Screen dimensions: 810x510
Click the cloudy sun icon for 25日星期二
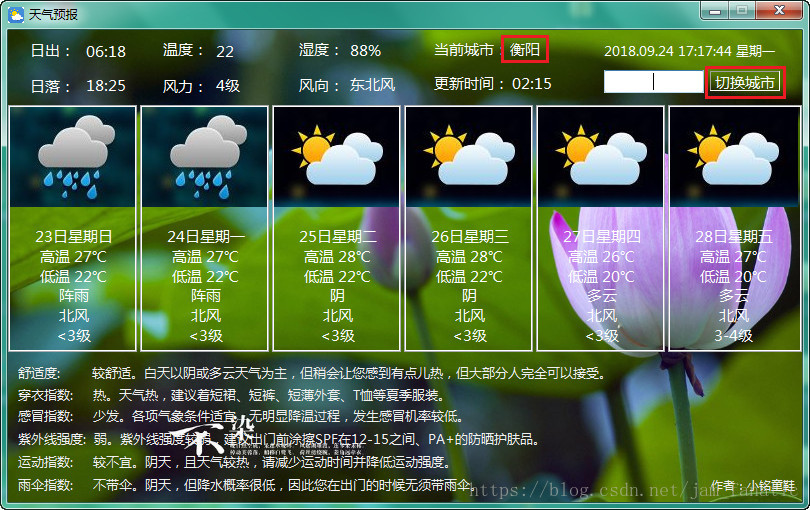click(337, 155)
